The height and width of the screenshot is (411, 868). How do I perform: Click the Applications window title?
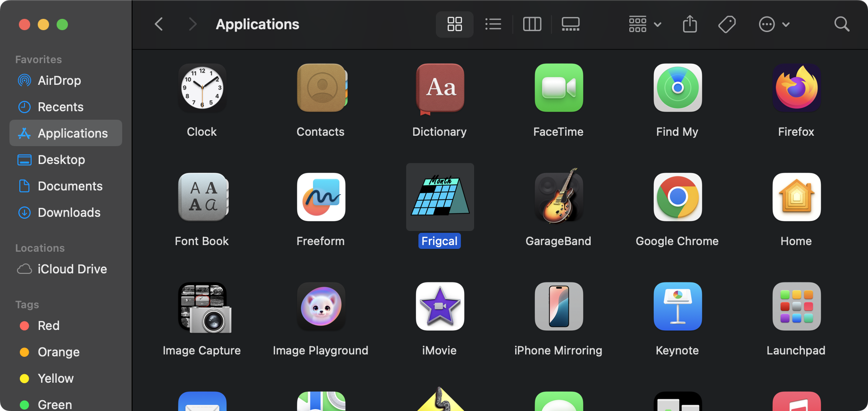(258, 24)
